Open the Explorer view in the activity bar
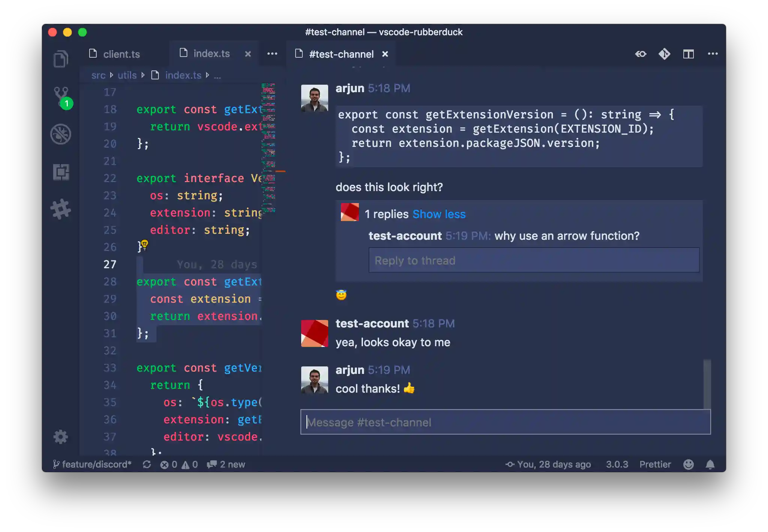Viewport: 768px width, 532px height. point(61,59)
